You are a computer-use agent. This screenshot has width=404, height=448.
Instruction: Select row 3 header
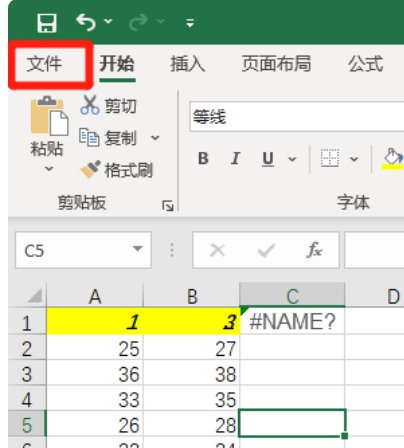coord(27,373)
